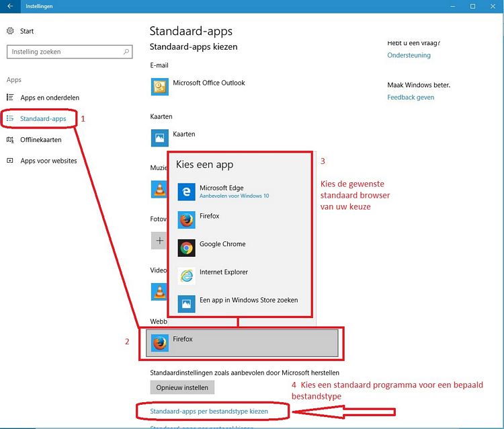This screenshot has height=429, width=504.
Task: Click the plus icon under Fotoviewer
Action: point(159,240)
